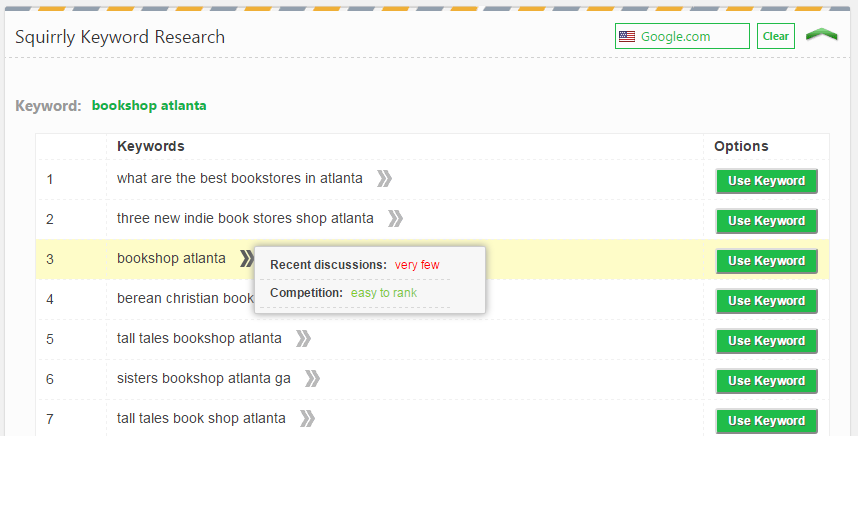Expand details arrows for 'three new indie book stores shop atlanta'
Image resolution: width=858 pixels, height=526 pixels.
pyautogui.click(x=396, y=218)
